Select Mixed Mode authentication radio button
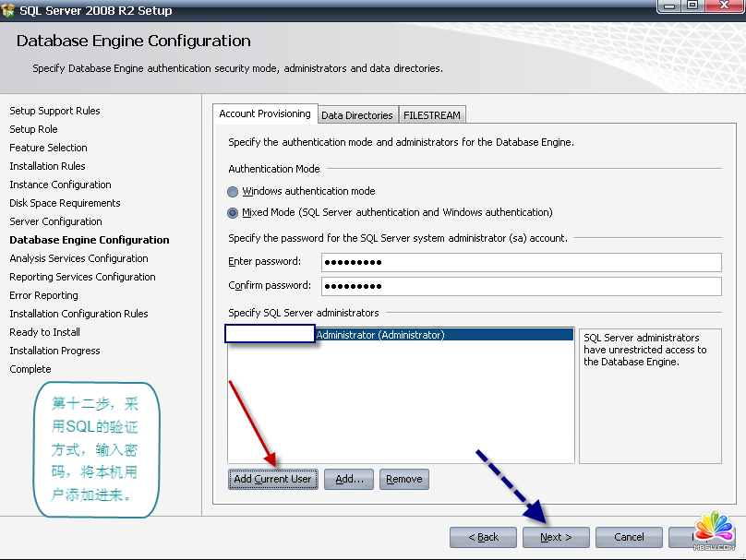The height and width of the screenshot is (560, 746). pos(233,212)
